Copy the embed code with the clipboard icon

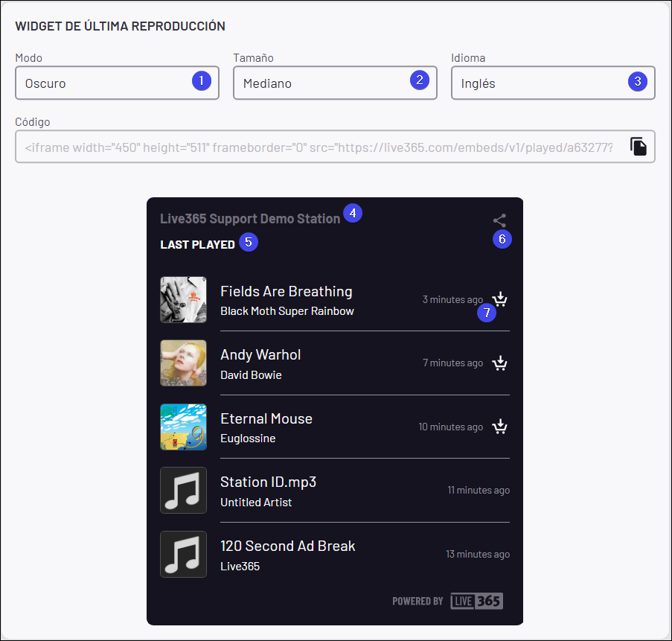(639, 147)
